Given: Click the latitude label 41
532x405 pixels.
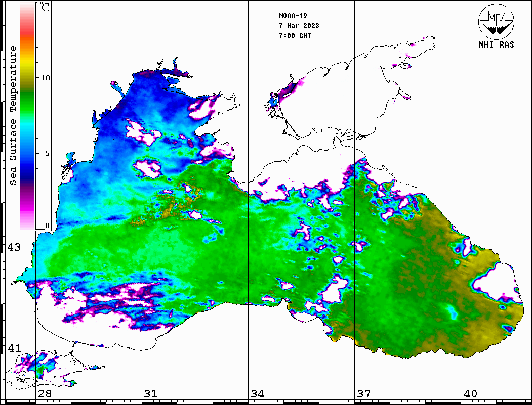Looking at the screenshot, I should coord(14,348).
